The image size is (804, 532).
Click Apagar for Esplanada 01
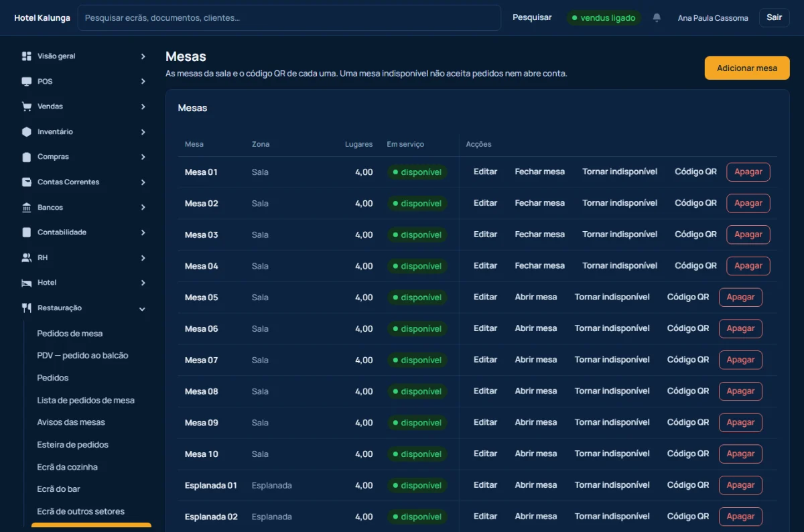click(x=740, y=485)
